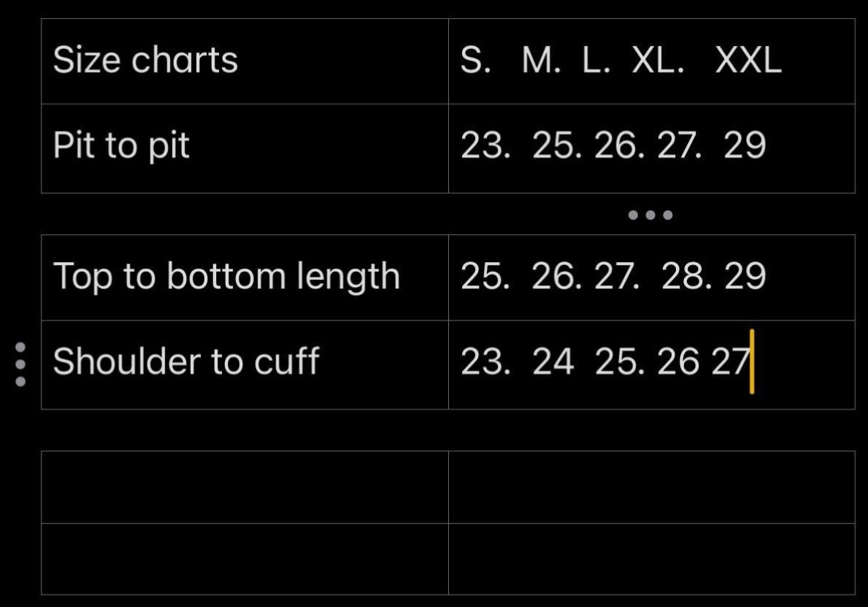Tap the vertical dots row handle beside Shoulder to cuff
This screenshot has width=868, height=607.
point(20,364)
